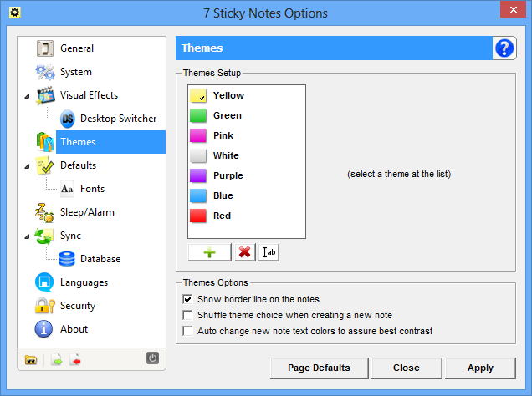This screenshot has height=396, width=532.
Task: Select the Red theme swatch
Action: (x=198, y=216)
